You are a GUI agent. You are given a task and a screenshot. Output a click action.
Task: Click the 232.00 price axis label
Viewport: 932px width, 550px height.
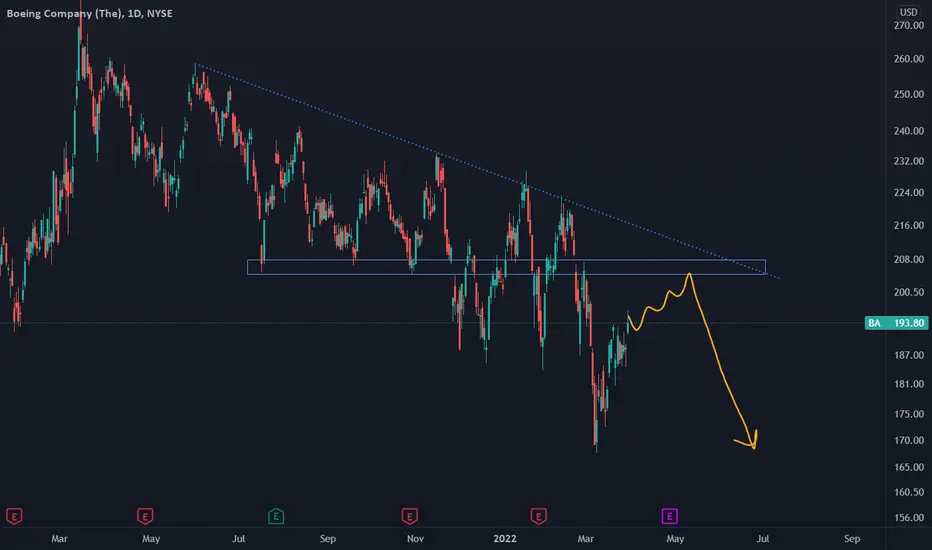[x=909, y=161]
